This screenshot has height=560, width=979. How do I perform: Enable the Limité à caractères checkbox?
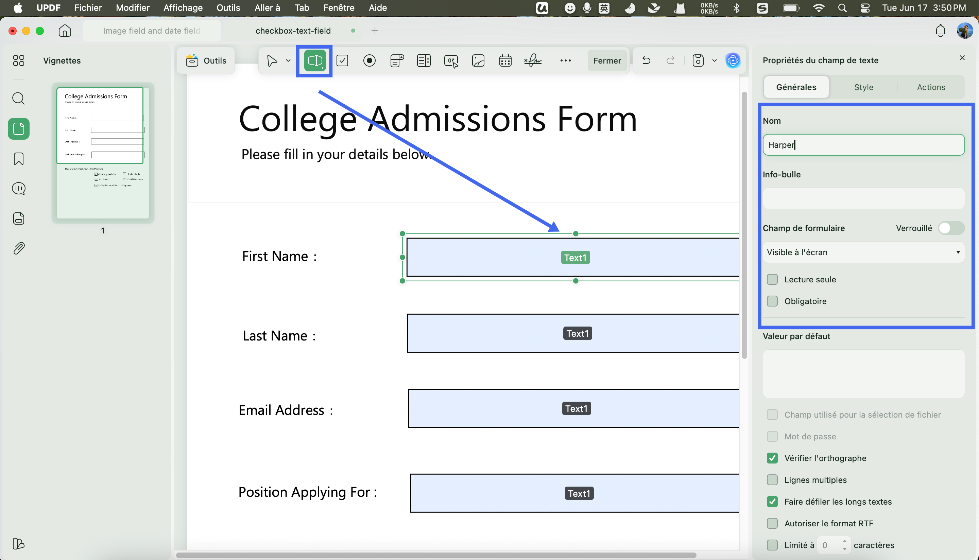(x=772, y=545)
